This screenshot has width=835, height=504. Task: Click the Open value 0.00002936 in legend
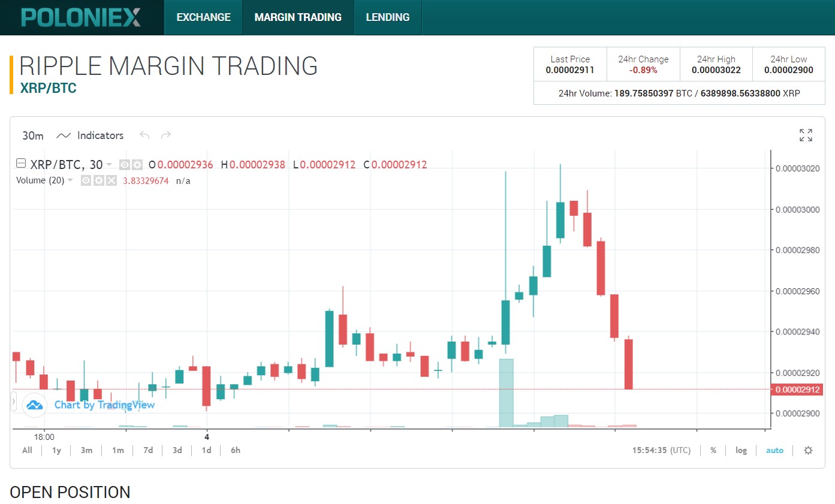coord(185,164)
